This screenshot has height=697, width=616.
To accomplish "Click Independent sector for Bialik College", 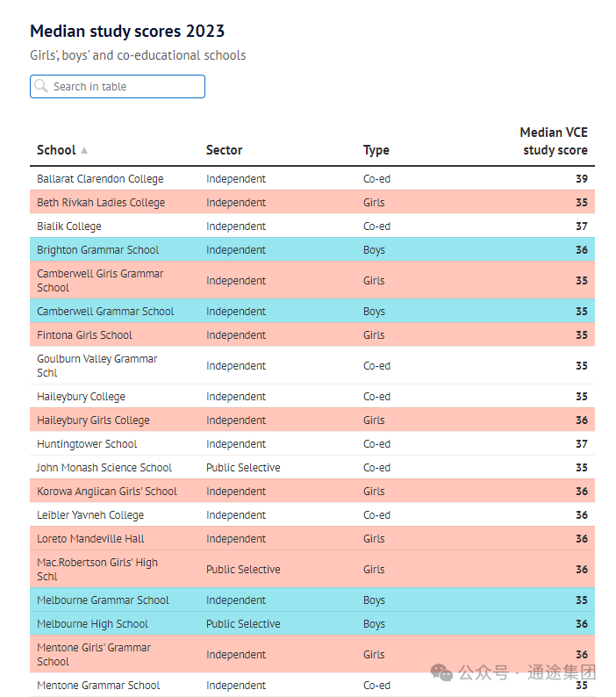I will 235,226.
